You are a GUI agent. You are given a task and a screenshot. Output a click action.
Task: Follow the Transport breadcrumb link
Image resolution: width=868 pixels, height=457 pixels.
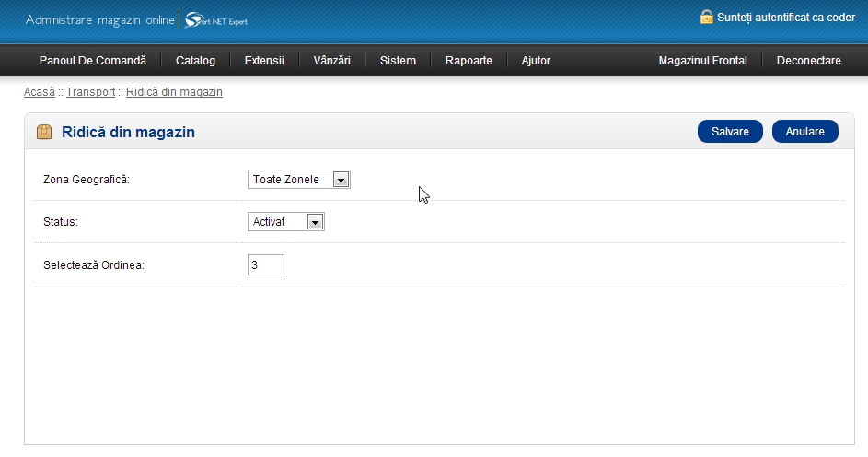tap(90, 92)
